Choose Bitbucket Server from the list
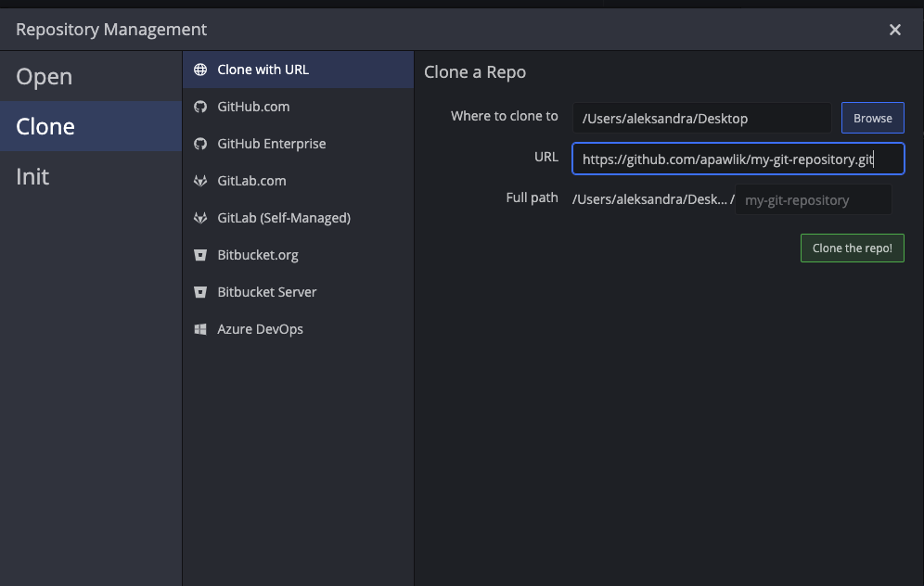The image size is (924, 586). [298, 292]
